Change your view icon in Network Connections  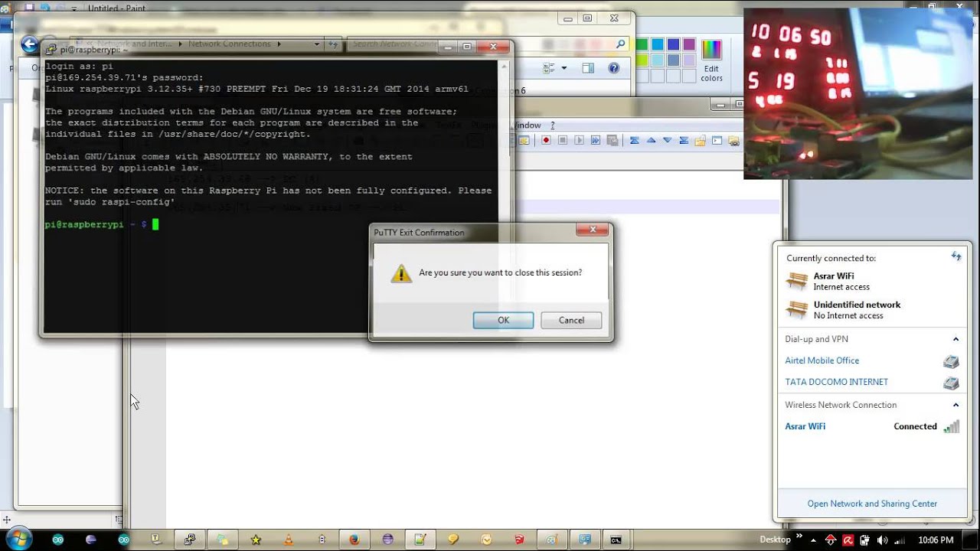tap(547, 68)
